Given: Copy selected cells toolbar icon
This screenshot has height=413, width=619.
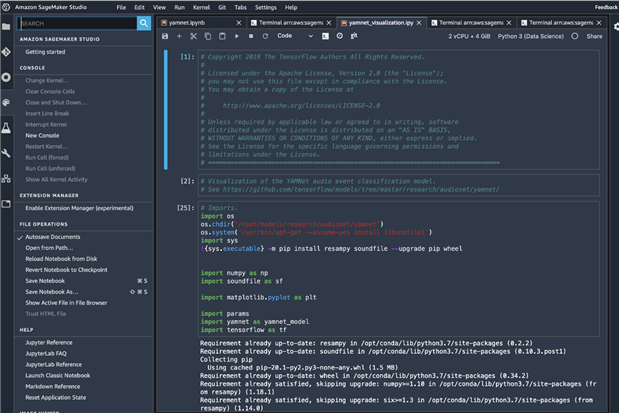Looking at the screenshot, I should [208, 36].
